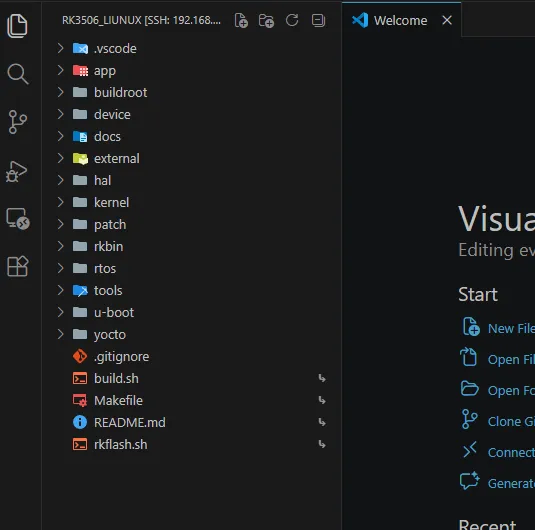The width and height of the screenshot is (535, 530).
Task: Click New Folder icon in explorer header
Action: 266,20
